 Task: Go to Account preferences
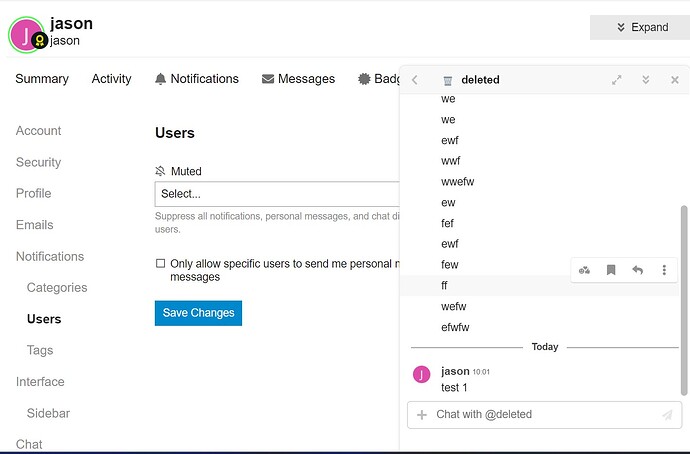tap(38, 131)
